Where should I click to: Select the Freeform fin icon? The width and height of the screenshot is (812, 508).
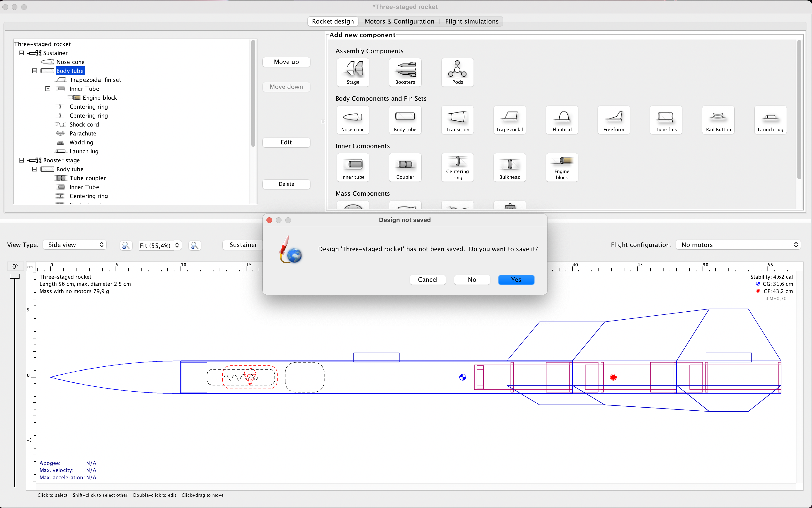coord(613,120)
